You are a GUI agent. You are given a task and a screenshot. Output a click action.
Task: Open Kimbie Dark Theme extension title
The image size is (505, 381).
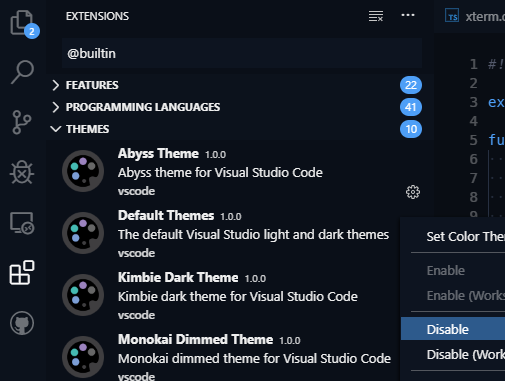click(x=178, y=278)
